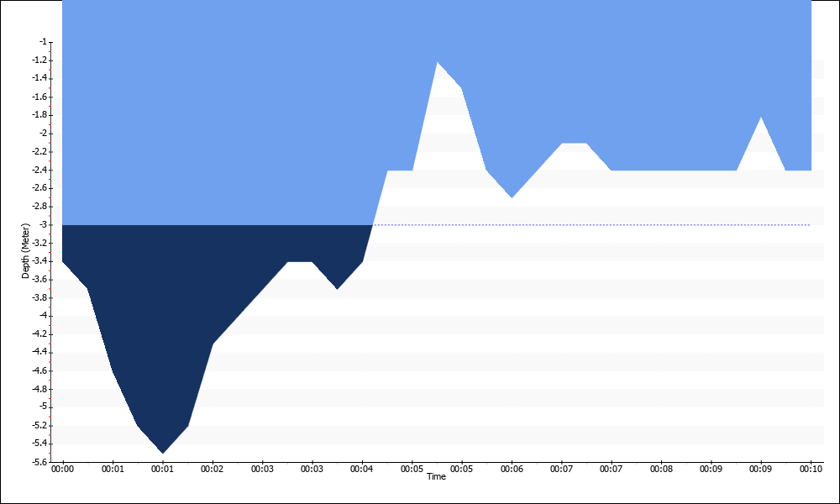Click the -1.8 depth tick label

pyautogui.click(x=40, y=114)
